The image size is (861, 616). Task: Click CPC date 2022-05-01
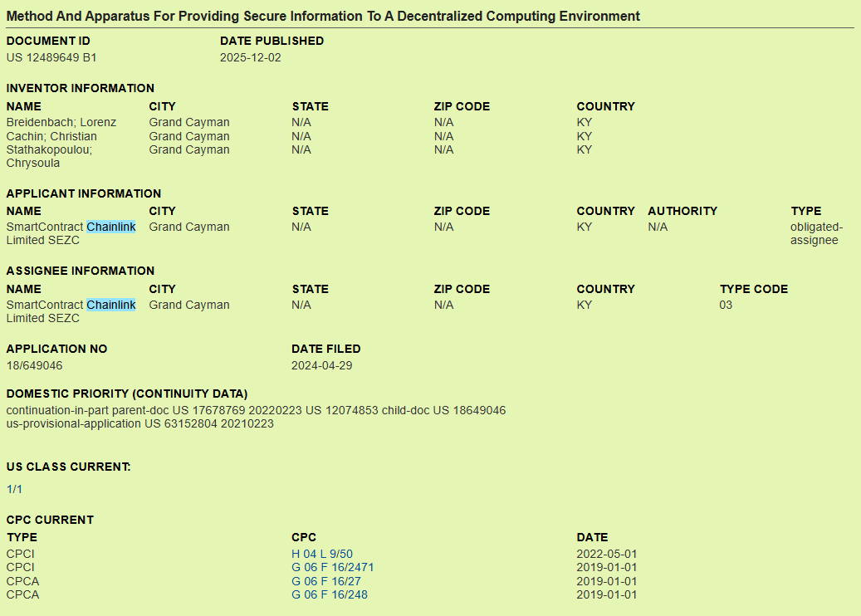pyautogui.click(x=607, y=554)
